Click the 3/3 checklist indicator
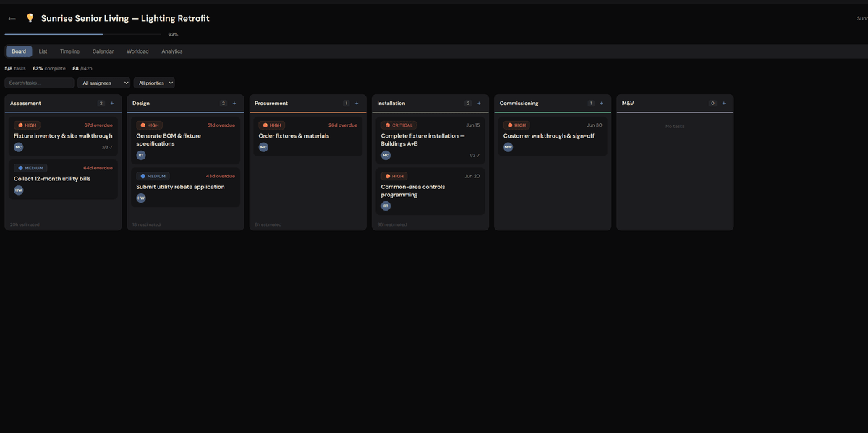 [x=107, y=147]
